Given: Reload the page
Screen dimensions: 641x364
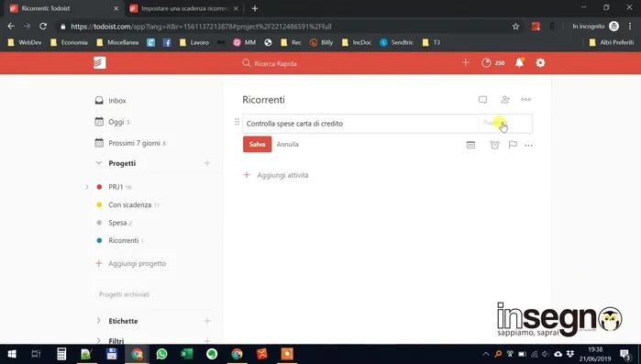Looking at the screenshot, I should point(43,27).
